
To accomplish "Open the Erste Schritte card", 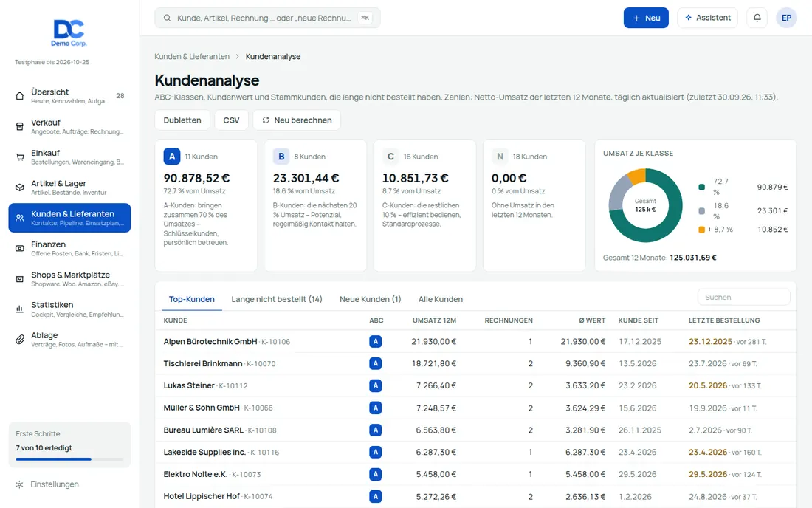I will coord(69,444).
